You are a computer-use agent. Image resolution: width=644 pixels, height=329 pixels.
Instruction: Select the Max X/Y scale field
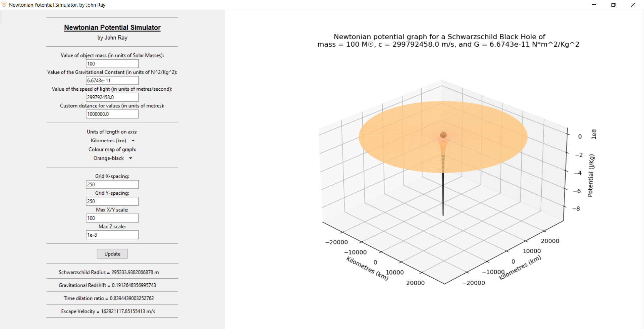[112, 218]
